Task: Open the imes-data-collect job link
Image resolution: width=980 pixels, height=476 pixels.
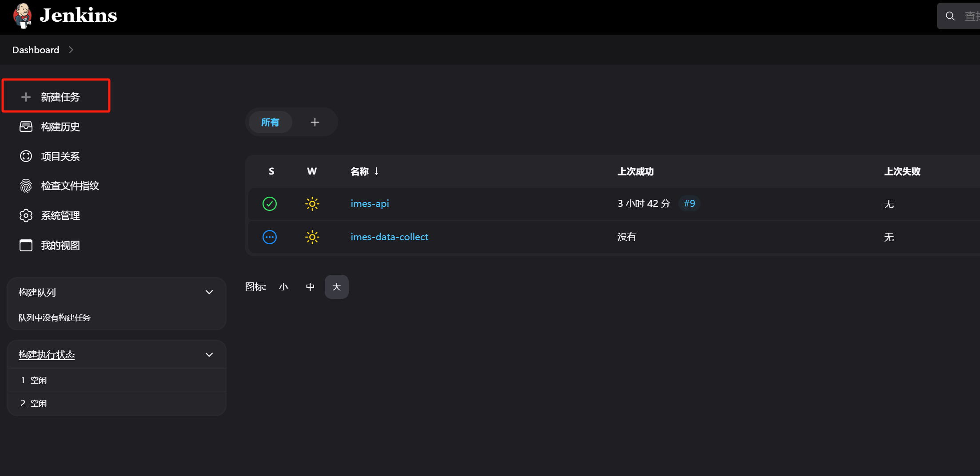Action: (389, 237)
